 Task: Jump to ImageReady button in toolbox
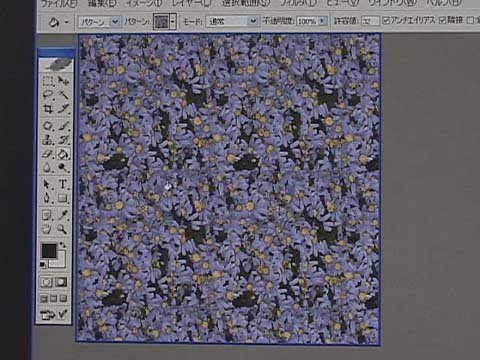click(x=55, y=314)
